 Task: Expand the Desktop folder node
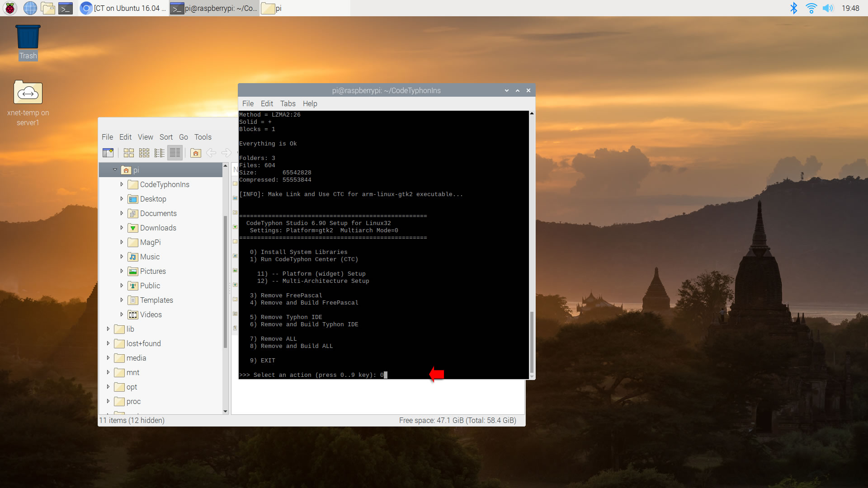click(x=122, y=199)
